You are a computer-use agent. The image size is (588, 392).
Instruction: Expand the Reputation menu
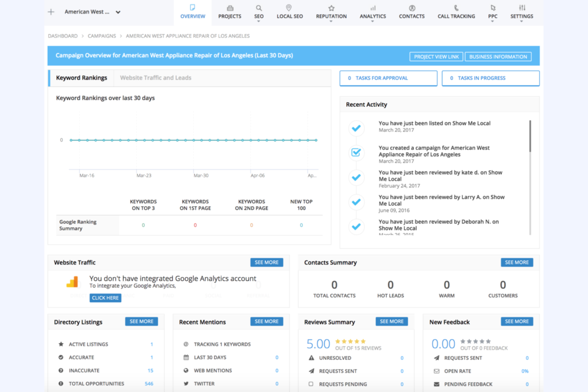(x=331, y=13)
